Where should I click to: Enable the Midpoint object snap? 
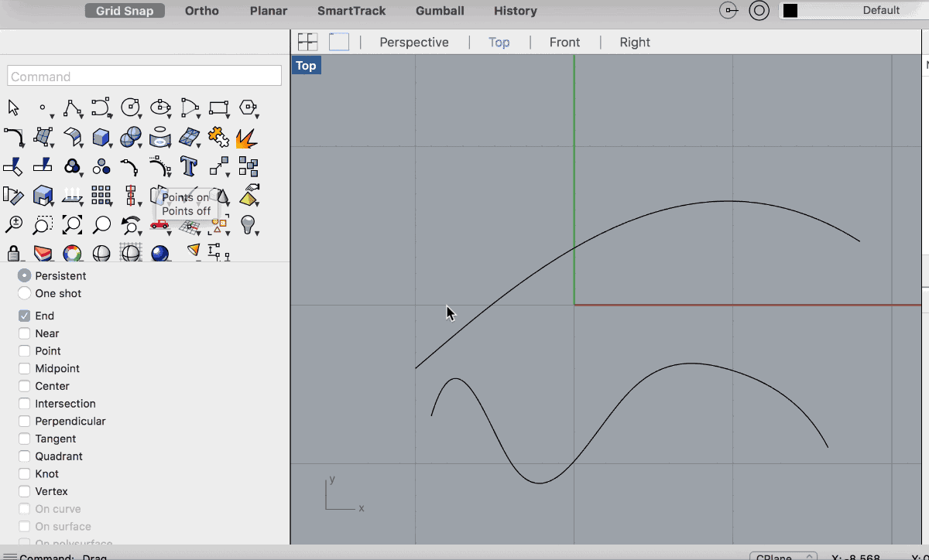pyautogui.click(x=25, y=369)
